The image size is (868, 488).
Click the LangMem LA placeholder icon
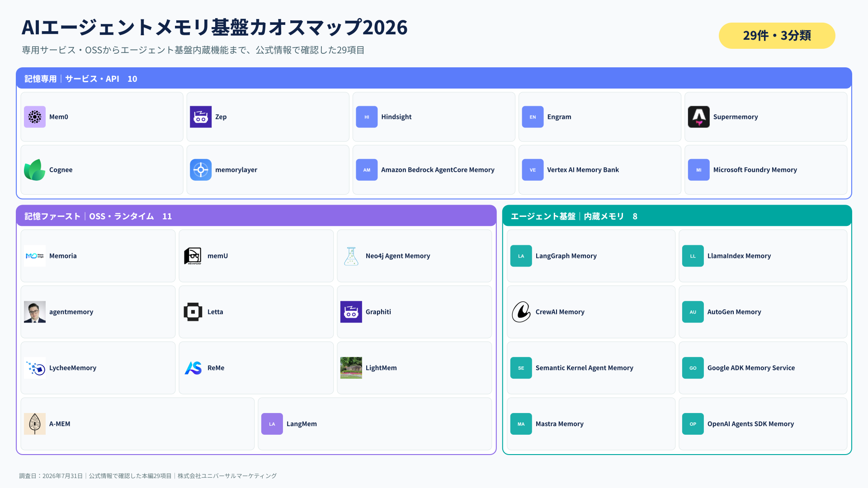(x=272, y=424)
